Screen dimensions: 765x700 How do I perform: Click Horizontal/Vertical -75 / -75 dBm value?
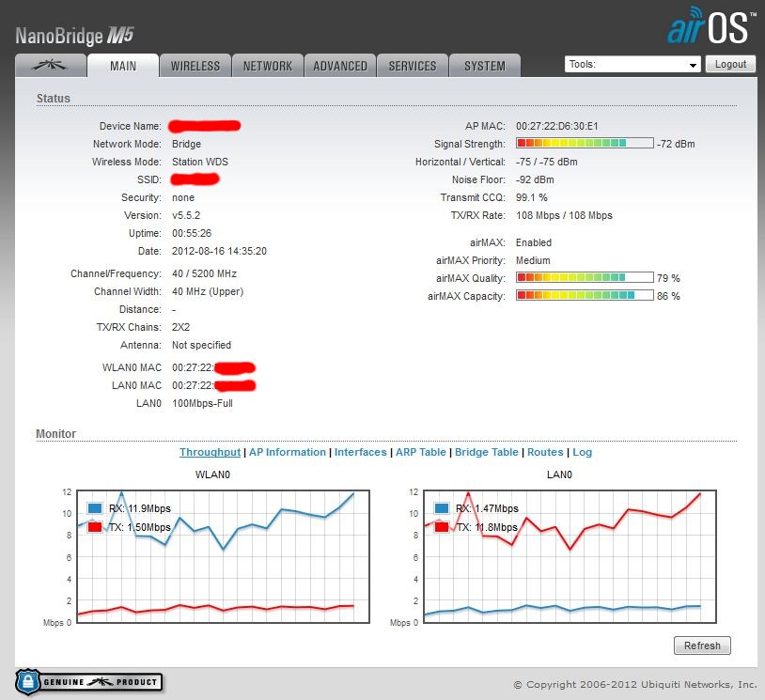coord(546,162)
